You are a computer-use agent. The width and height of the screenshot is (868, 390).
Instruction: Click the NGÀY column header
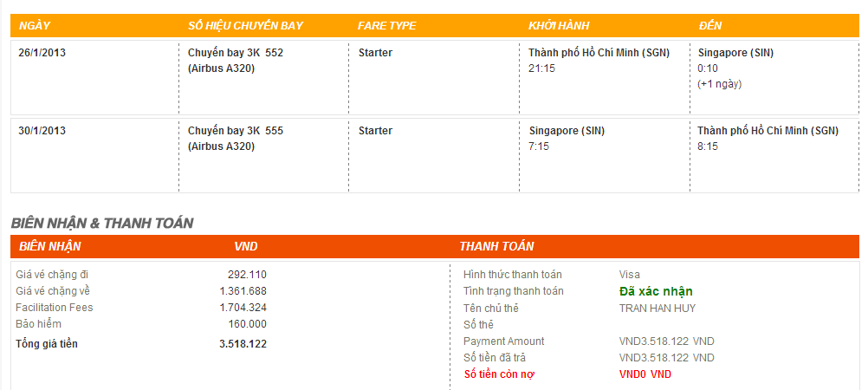point(34,25)
